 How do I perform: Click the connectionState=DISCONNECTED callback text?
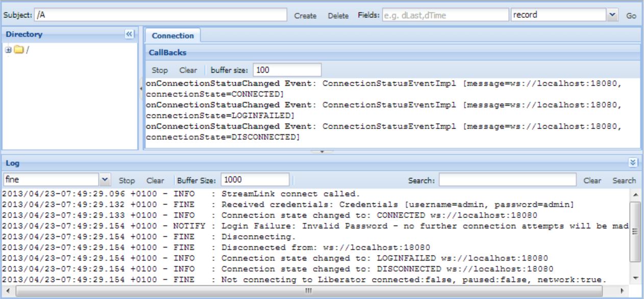(222, 137)
